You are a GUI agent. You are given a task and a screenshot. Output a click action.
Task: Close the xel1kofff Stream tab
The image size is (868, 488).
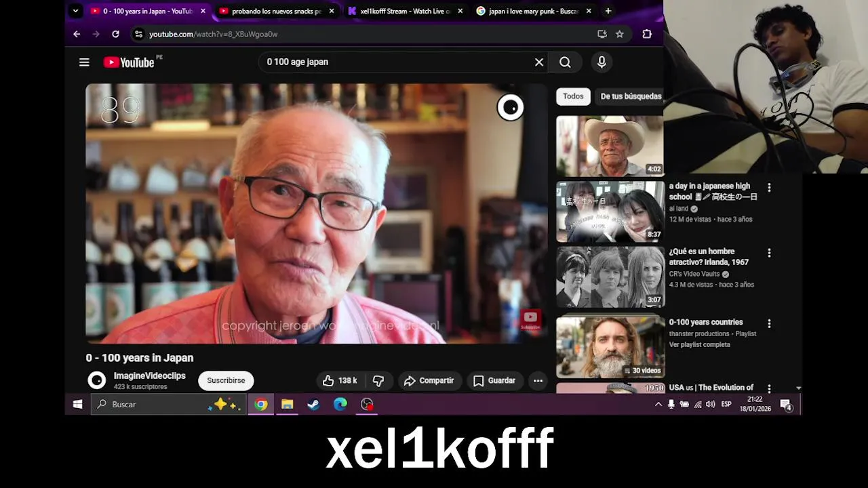[x=460, y=11]
